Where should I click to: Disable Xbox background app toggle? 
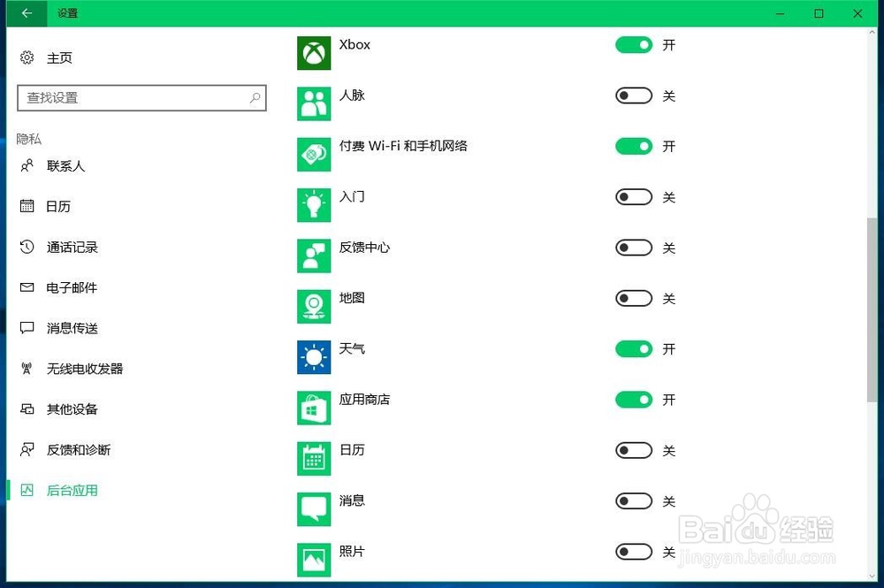click(633, 44)
